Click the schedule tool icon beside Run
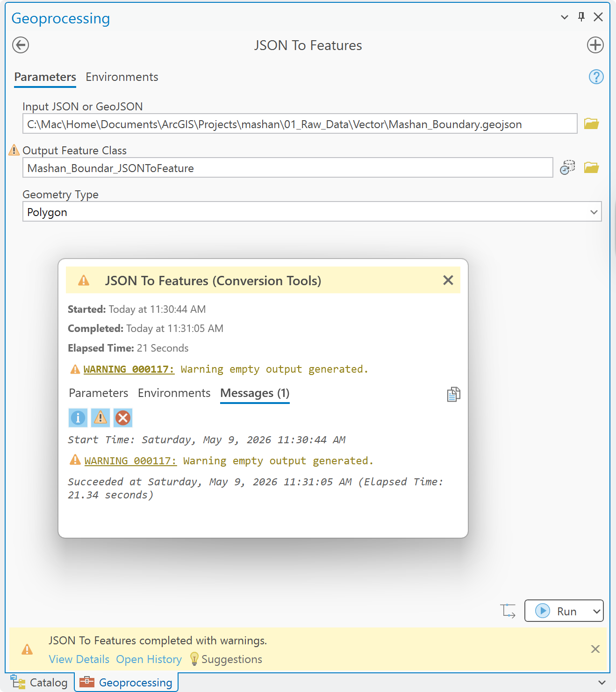 tap(508, 611)
